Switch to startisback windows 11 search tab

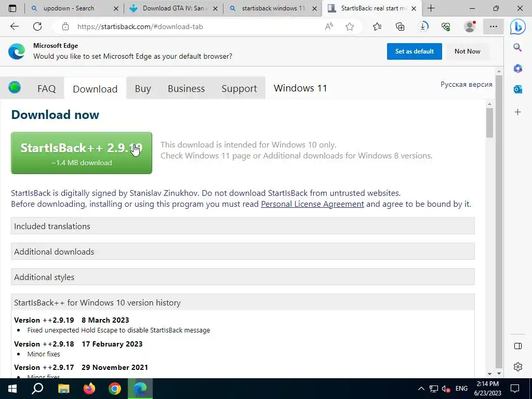click(x=273, y=8)
